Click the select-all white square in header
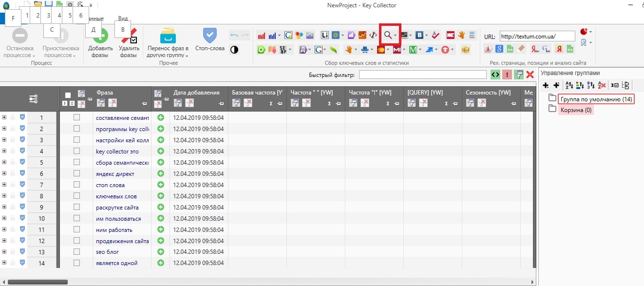 [x=68, y=95]
